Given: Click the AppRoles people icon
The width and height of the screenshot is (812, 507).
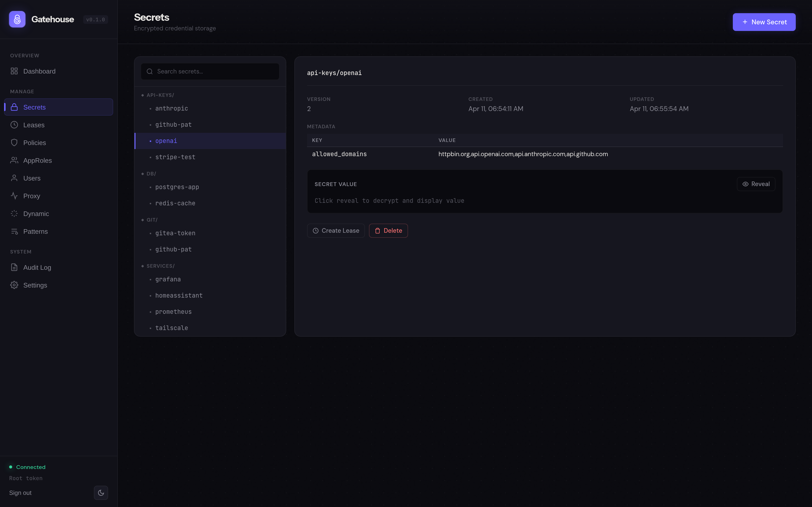Looking at the screenshot, I should coord(14,160).
